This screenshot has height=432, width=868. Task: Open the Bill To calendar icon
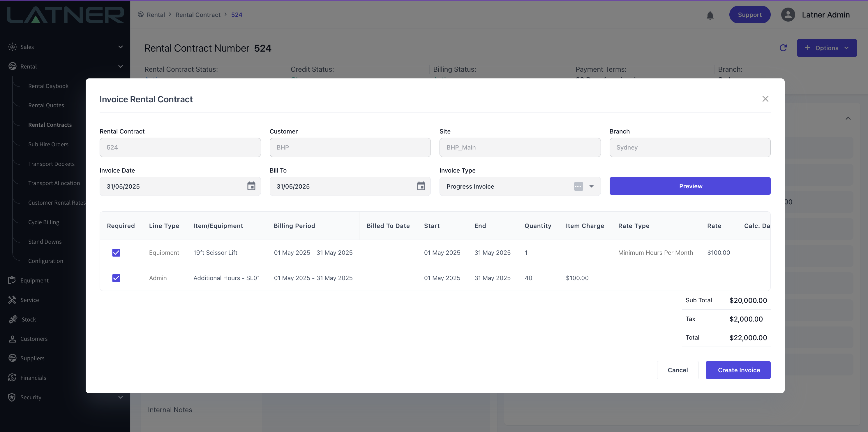[421, 186]
